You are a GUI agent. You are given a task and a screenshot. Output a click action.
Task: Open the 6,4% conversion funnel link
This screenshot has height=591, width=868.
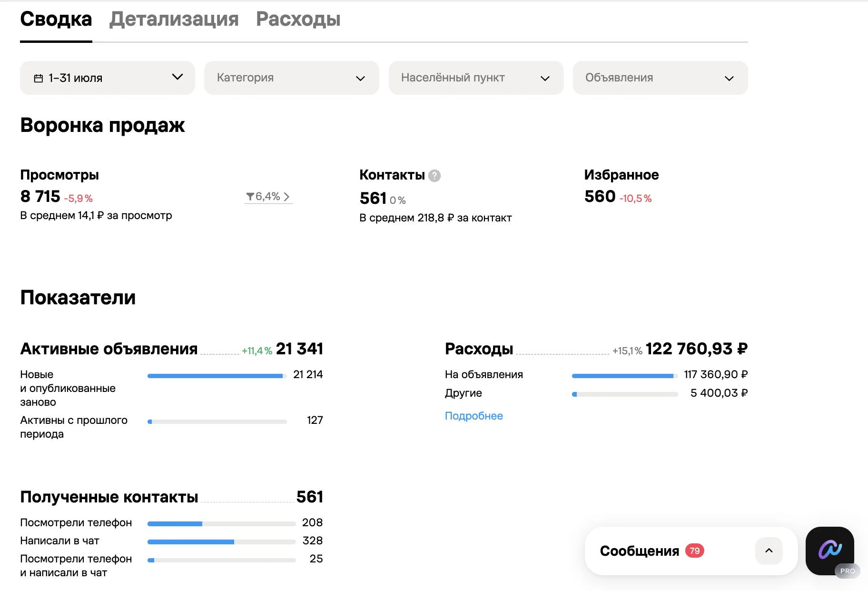pos(268,197)
